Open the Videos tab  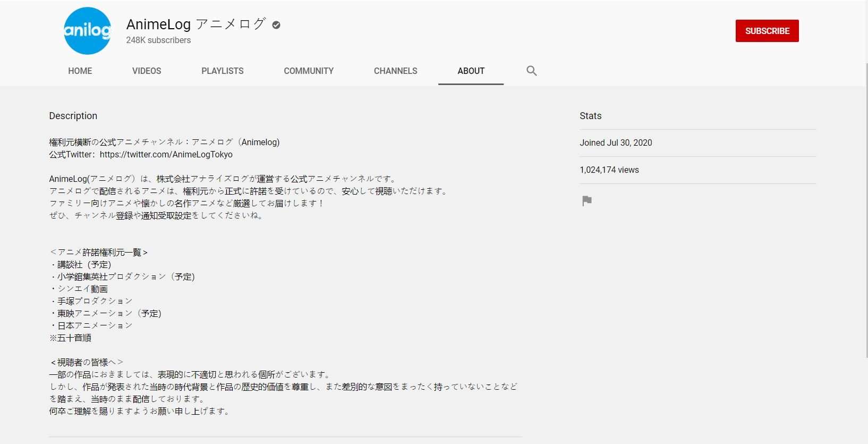pyautogui.click(x=147, y=71)
